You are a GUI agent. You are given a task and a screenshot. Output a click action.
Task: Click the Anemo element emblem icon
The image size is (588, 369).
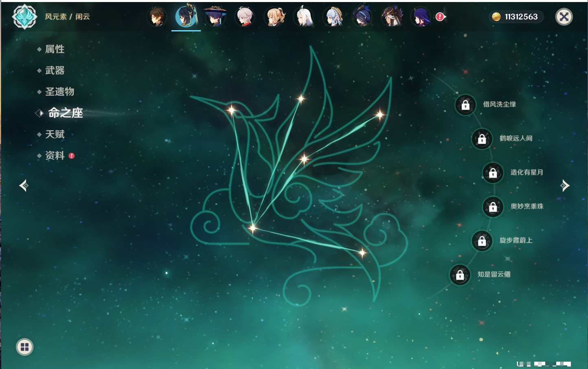(x=25, y=17)
